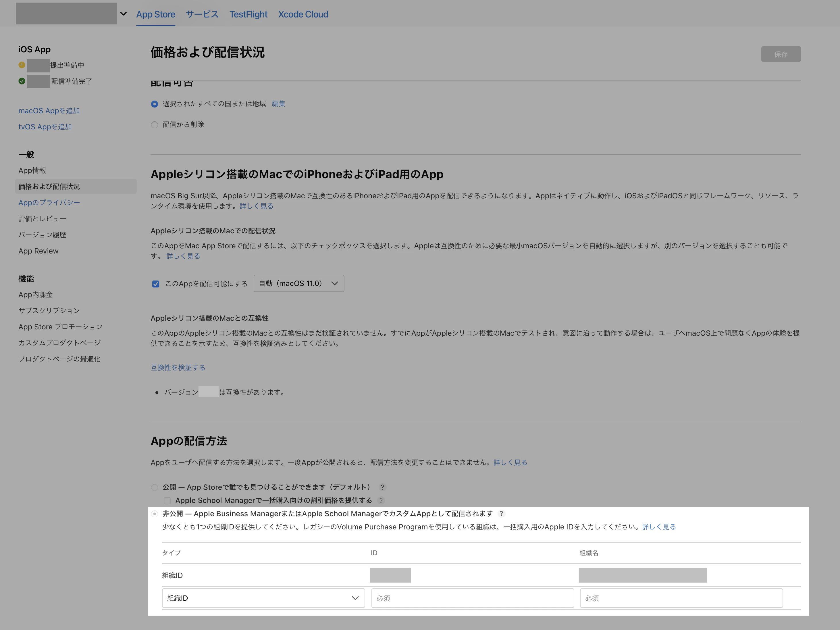This screenshot has width=840, height=630.
Task: Open App Store プロモーション in sidebar
Action: click(60, 327)
